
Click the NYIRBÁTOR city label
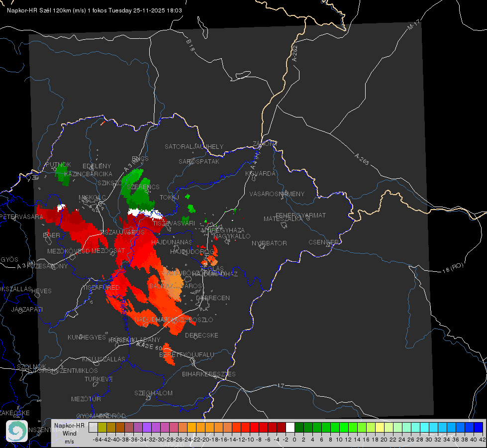(269, 243)
